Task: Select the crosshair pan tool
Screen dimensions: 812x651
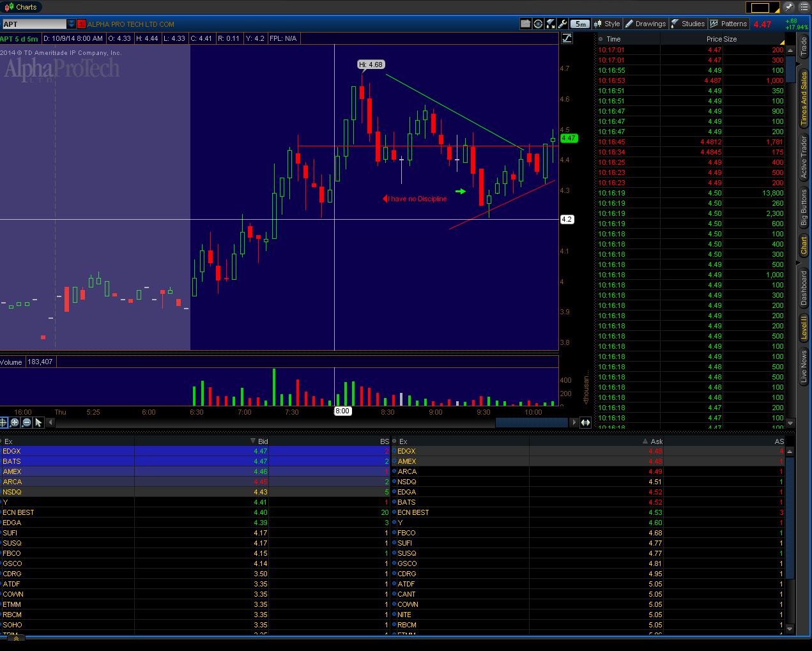Action: (x=3, y=422)
